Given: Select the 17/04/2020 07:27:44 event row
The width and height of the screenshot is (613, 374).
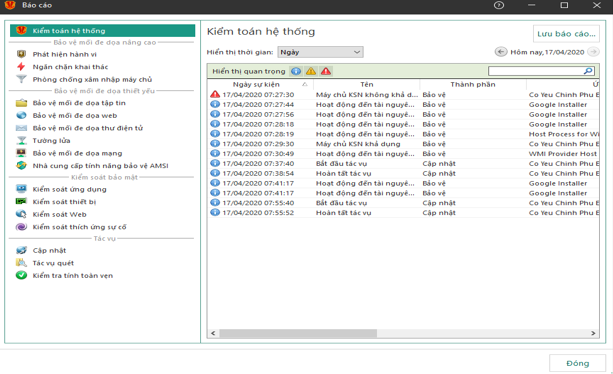Looking at the screenshot, I should coord(403,104).
